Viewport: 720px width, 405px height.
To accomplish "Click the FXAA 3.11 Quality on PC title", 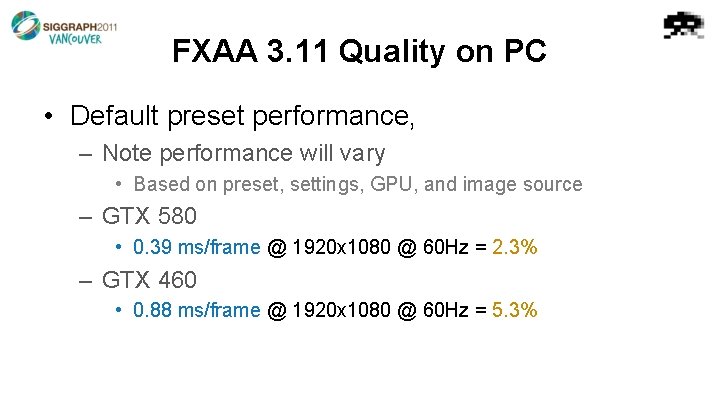I will (359, 51).
